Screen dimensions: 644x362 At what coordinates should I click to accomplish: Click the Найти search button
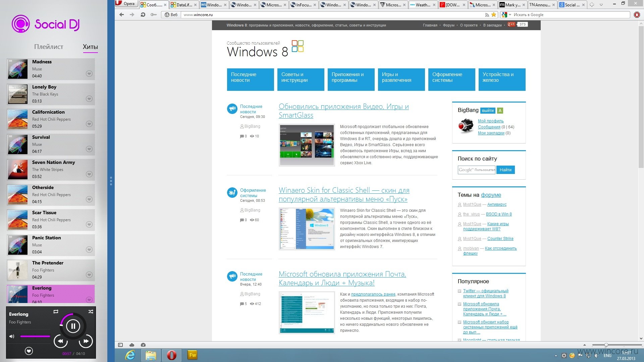505,170
